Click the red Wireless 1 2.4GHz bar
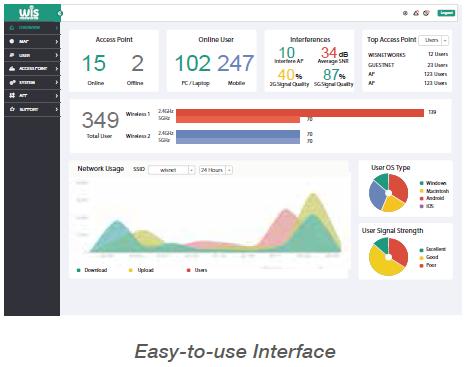 (300, 113)
